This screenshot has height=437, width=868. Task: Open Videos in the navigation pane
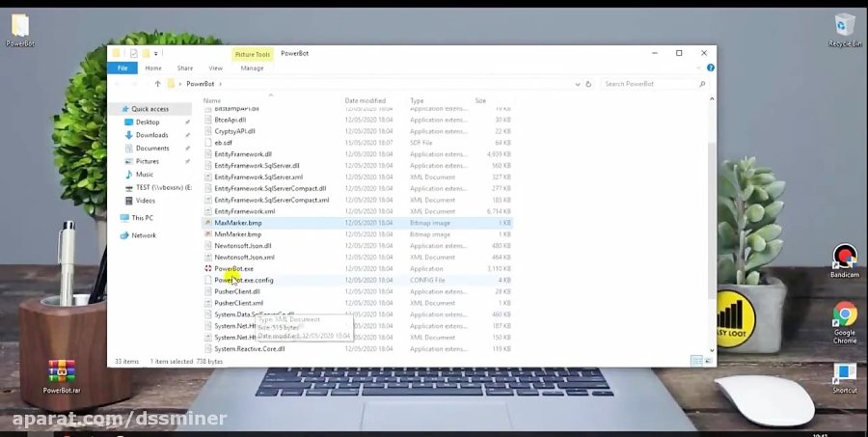(146, 201)
